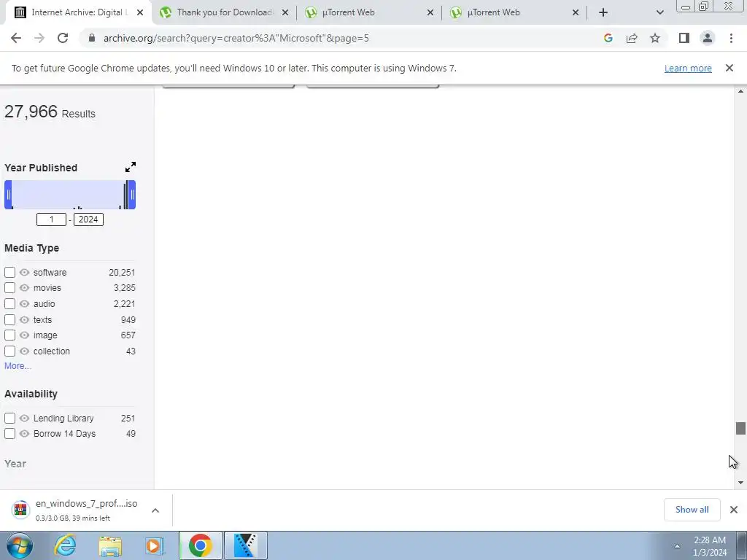Switch to the last µTorrent Web tab

coord(514,12)
